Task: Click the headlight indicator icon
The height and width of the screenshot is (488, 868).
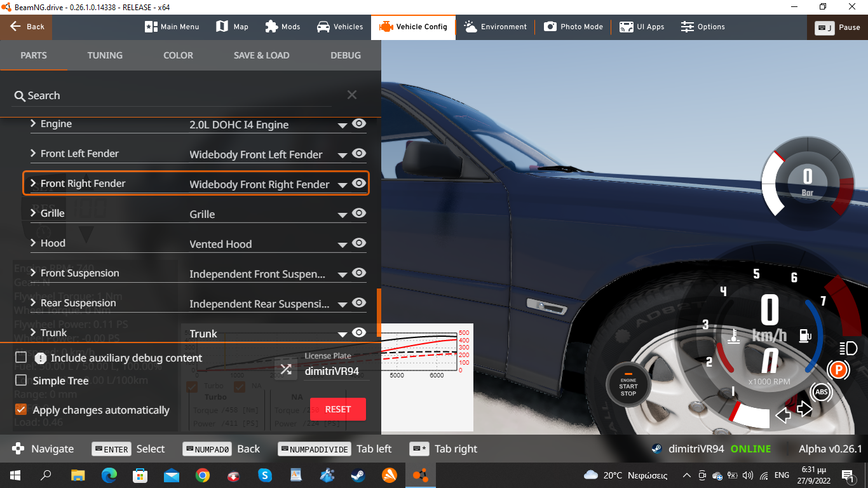Action: coord(848,348)
